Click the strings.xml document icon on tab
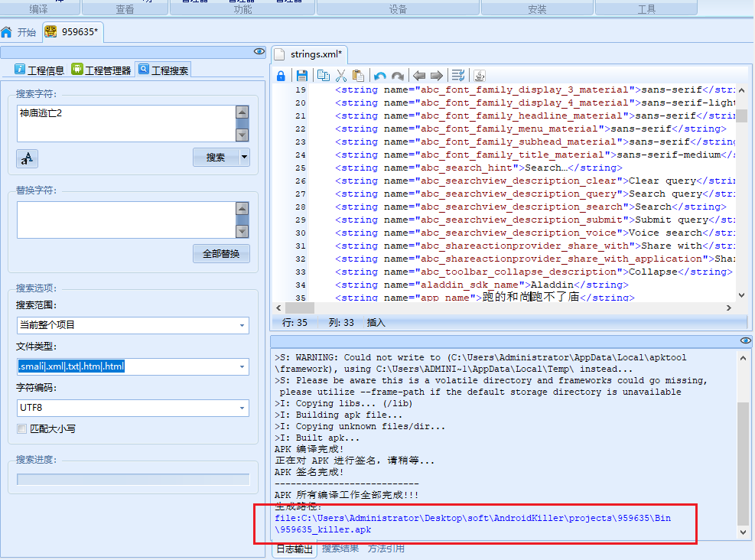The height and width of the screenshot is (560, 755). [279, 54]
